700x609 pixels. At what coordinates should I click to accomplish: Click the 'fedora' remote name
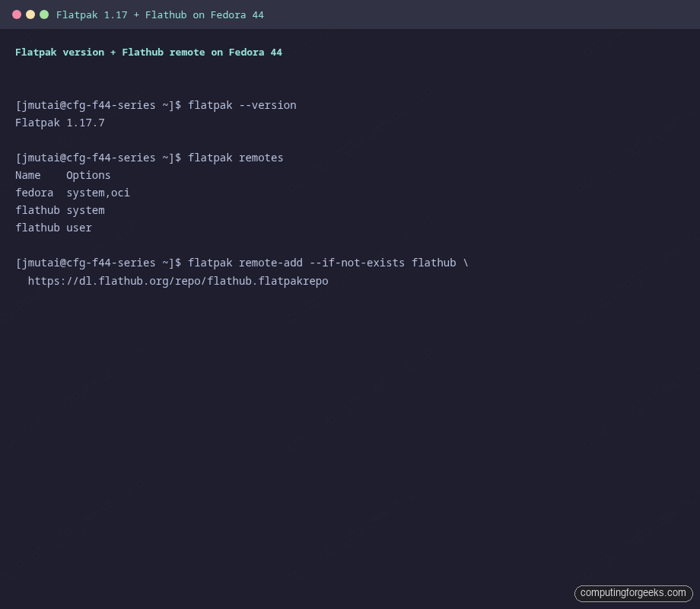pos(34,193)
